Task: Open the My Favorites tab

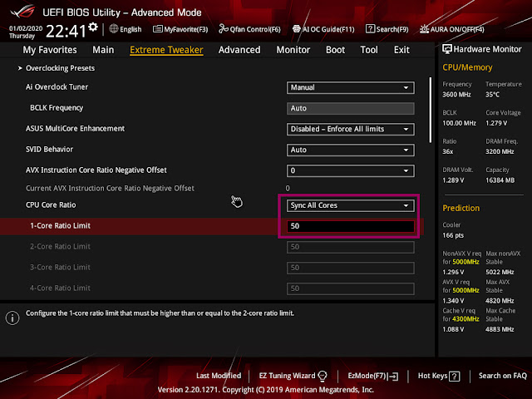Action: pos(50,50)
